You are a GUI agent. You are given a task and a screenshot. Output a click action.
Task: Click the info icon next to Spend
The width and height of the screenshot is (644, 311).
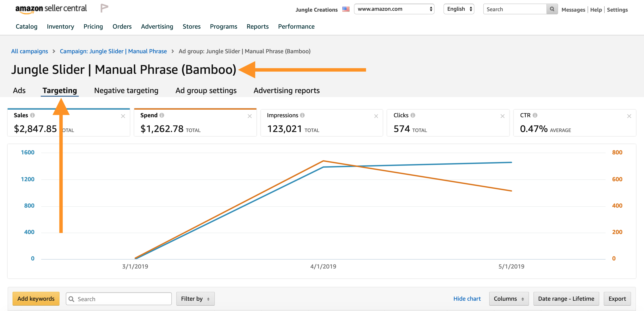[162, 115]
